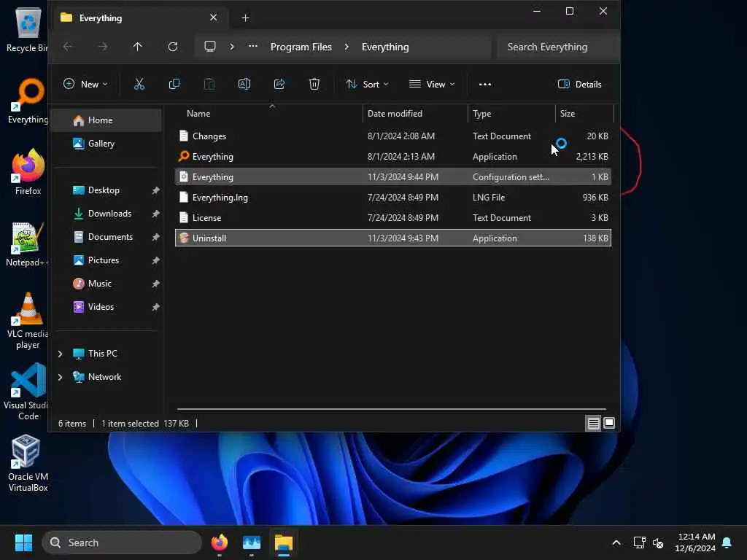Click the File Explorer taskbar icon
The width and height of the screenshot is (747, 560).
coord(284,542)
